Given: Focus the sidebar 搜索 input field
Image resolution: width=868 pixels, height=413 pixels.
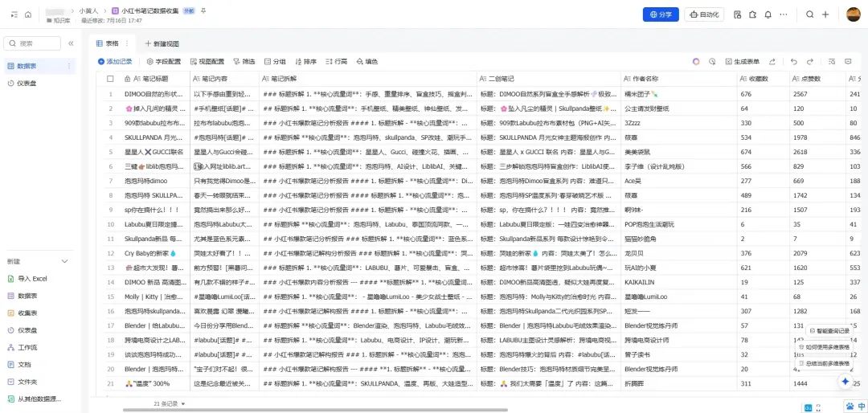Looking at the screenshot, I should pyautogui.click(x=32, y=43).
